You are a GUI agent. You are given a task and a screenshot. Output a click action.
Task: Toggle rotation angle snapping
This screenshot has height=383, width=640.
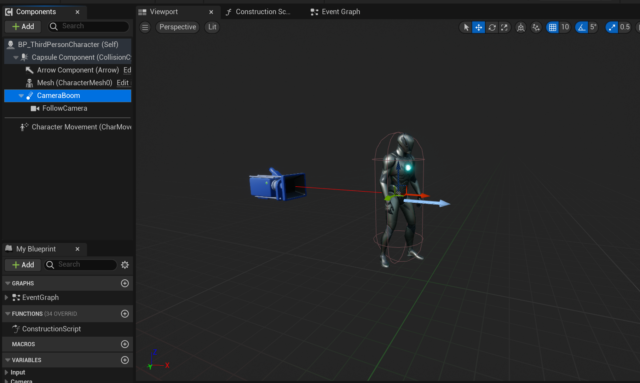[x=581, y=27]
